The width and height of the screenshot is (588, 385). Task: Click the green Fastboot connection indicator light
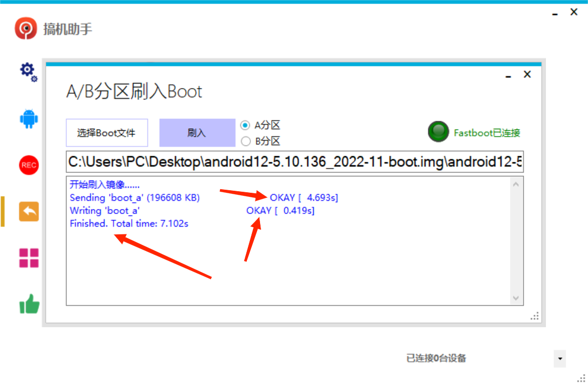(438, 132)
